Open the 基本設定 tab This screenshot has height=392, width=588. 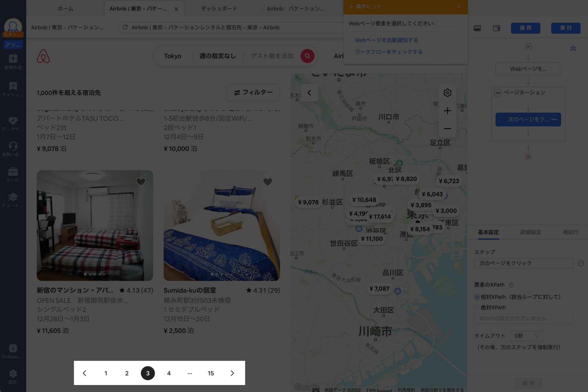[488, 232]
